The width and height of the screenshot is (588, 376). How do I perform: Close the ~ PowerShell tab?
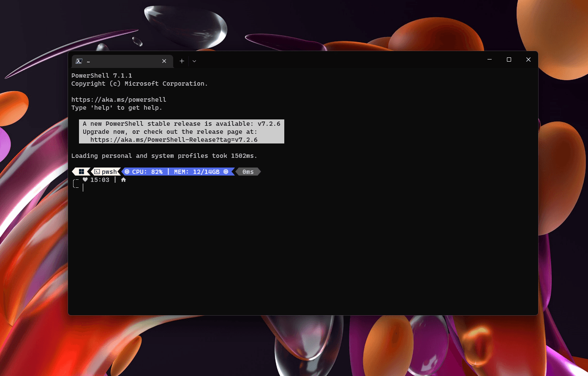tap(164, 61)
